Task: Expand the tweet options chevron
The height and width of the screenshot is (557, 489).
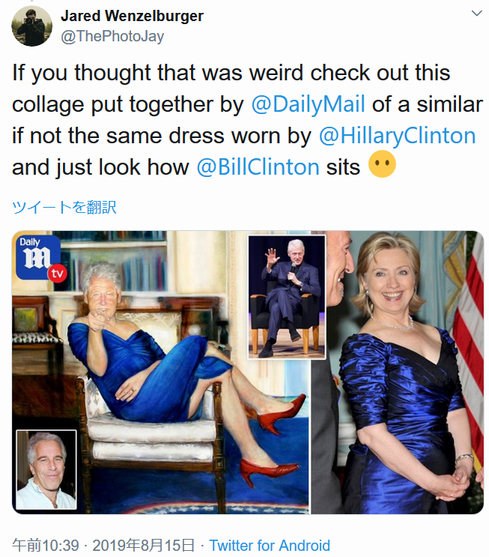Action: pyautogui.click(x=476, y=13)
